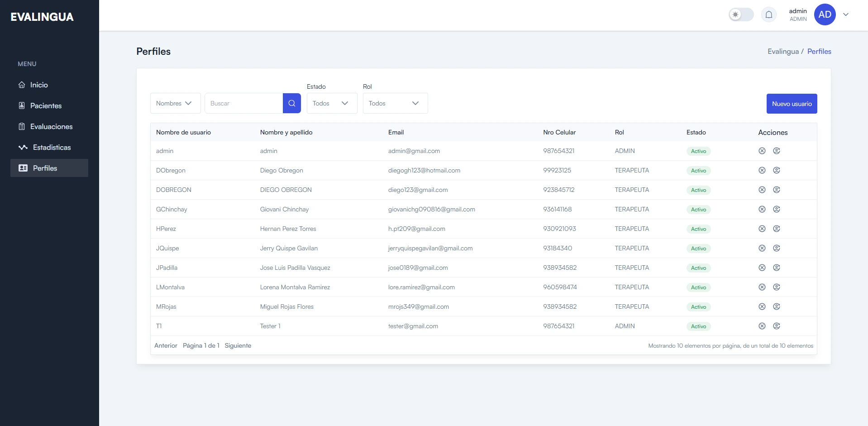The image size is (868, 426).
Task: Click the Buscar search field
Action: coord(244,103)
